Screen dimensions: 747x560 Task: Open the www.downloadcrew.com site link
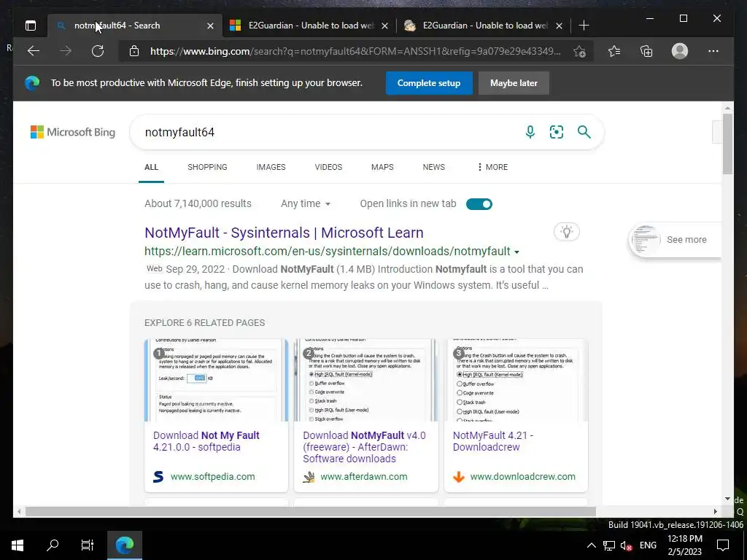[522, 477]
